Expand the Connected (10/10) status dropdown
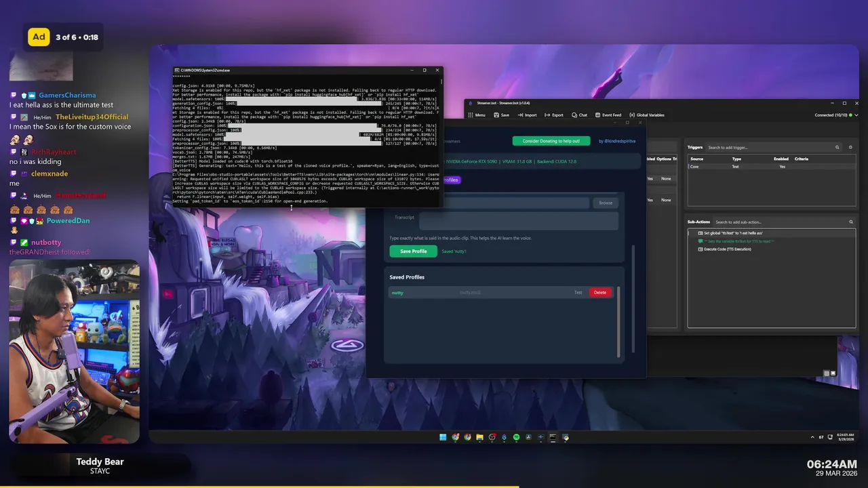Viewport: 868px width, 488px height. [x=836, y=115]
